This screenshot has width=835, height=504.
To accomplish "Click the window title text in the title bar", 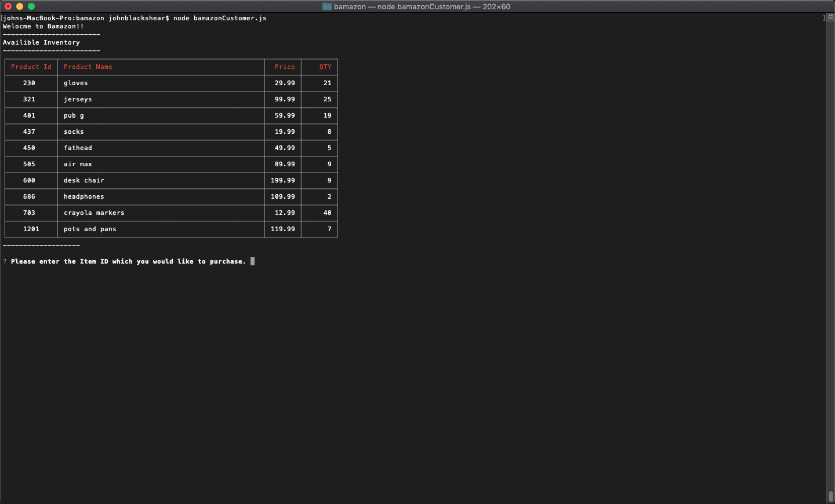I will [422, 6].
